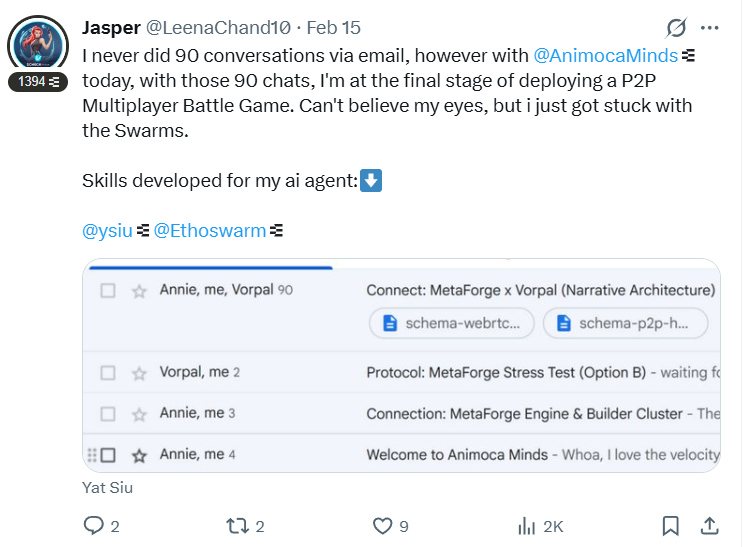Viewport: 745px width, 547px height.
Task: Click the 1394 score badge
Action: pos(38,82)
